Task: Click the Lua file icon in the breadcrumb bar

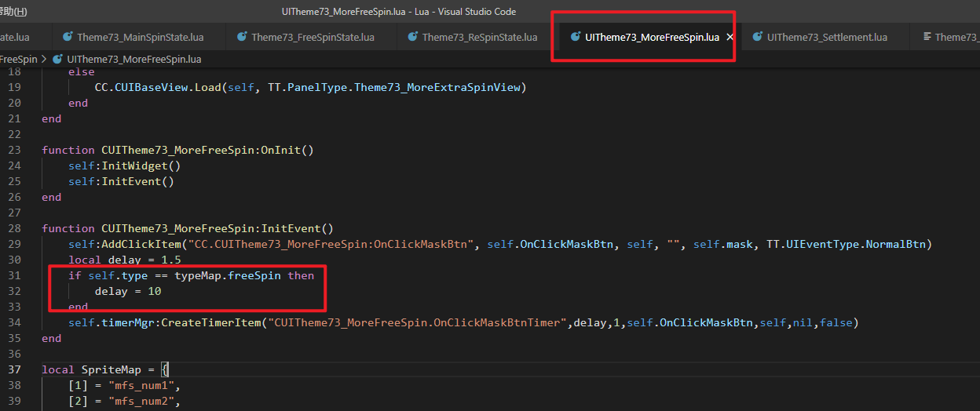Action: tap(57, 59)
